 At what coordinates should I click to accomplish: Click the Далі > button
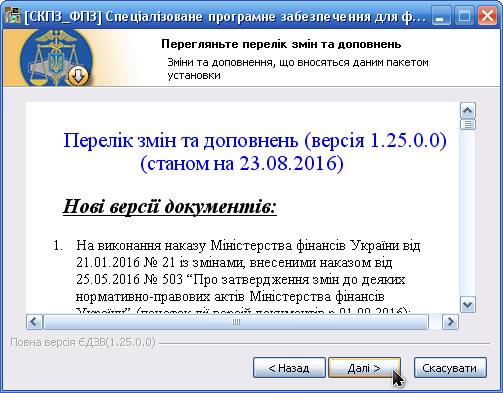point(364,368)
